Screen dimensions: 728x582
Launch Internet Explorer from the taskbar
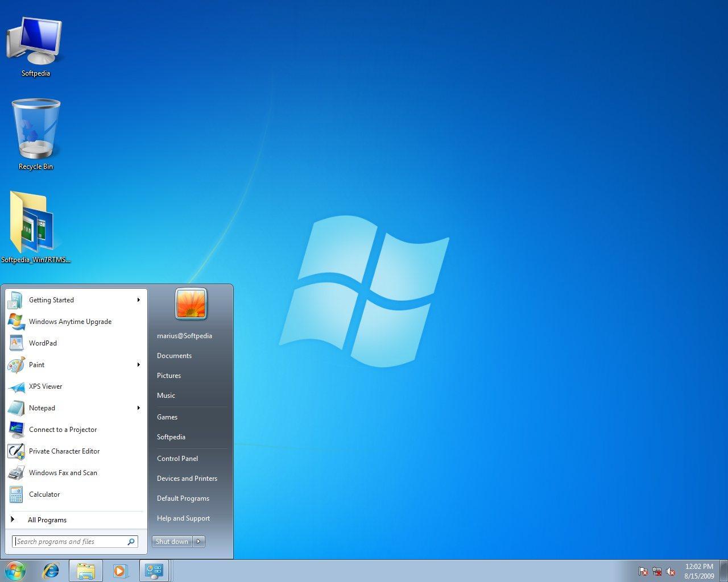(51, 571)
